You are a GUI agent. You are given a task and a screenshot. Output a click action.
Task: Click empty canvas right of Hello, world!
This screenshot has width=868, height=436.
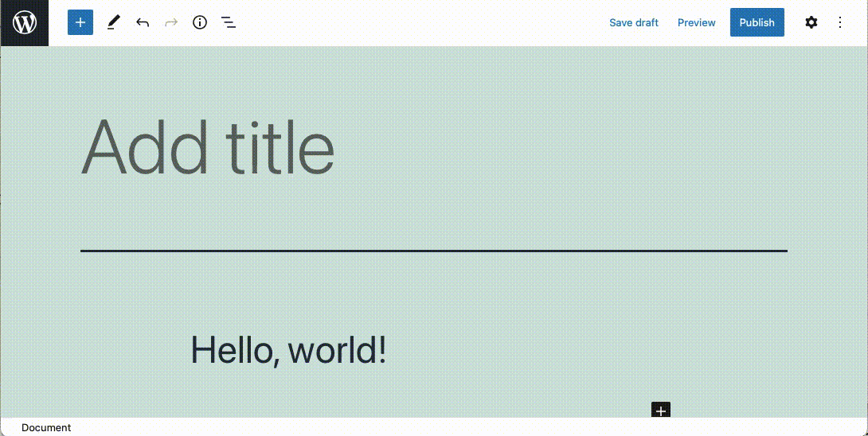(x=557, y=350)
